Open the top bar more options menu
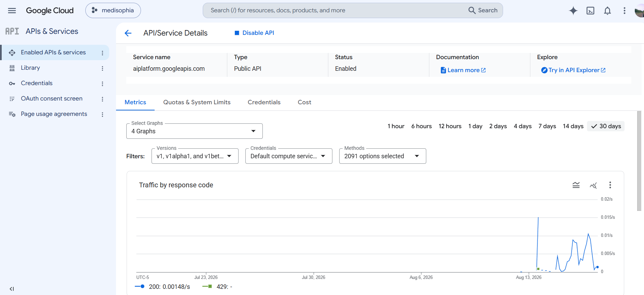Viewport: 644px width, 295px height. pyautogui.click(x=625, y=11)
